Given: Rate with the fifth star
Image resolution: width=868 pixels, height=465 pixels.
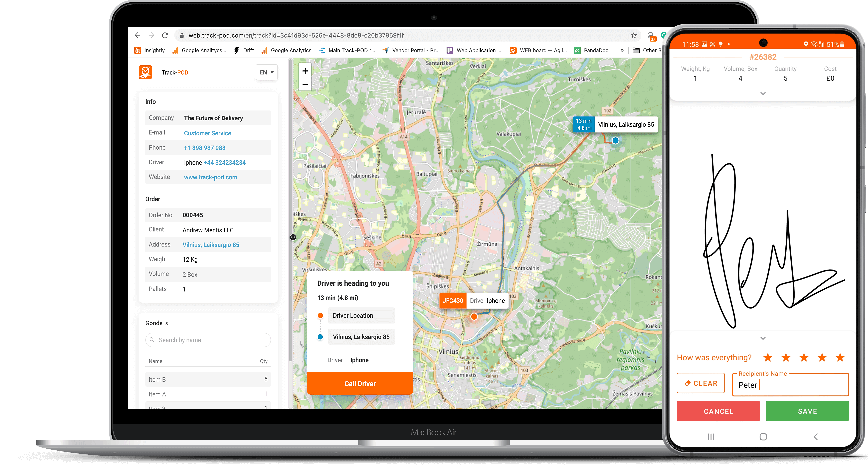Looking at the screenshot, I should [840, 357].
